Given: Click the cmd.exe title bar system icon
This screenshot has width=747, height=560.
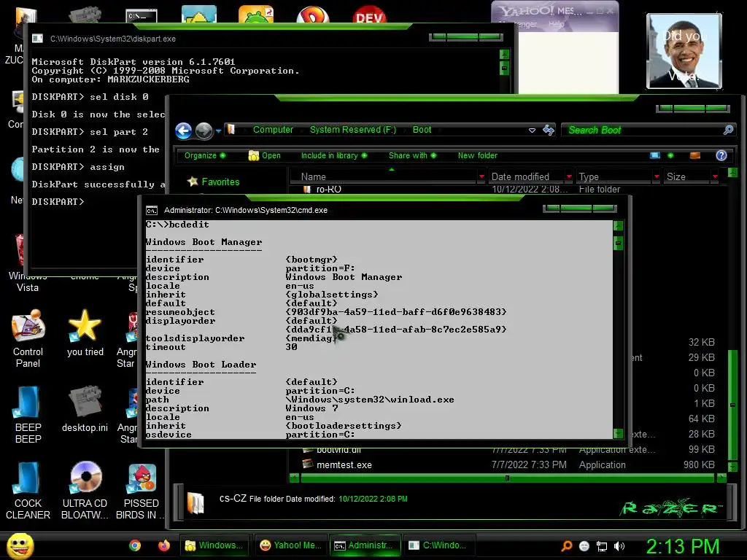Looking at the screenshot, I should (152, 211).
